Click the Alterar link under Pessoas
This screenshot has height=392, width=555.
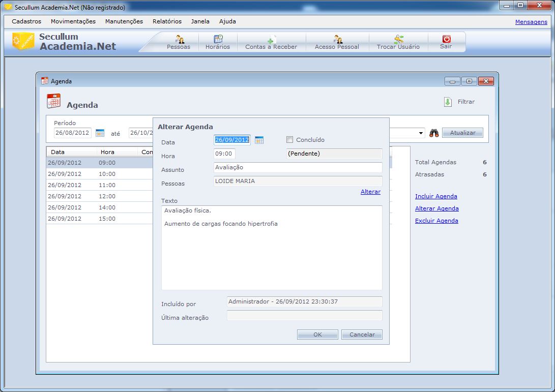pos(370,192)
